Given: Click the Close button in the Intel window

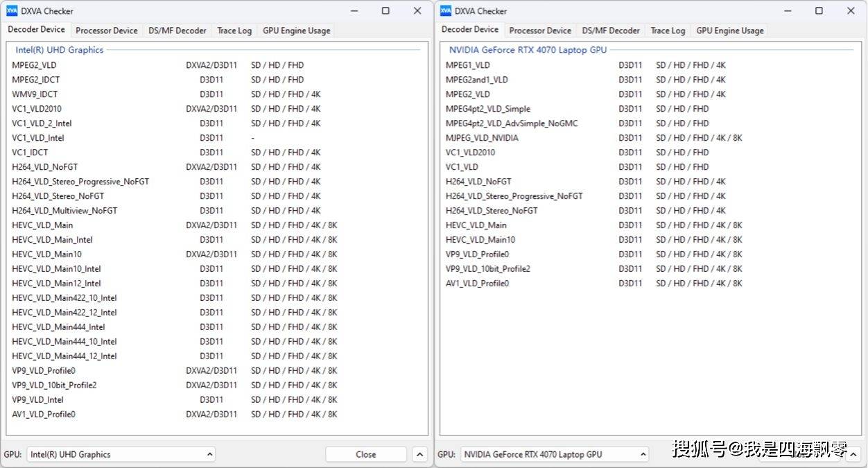Looking at the screenshot, I should [366, 455].
